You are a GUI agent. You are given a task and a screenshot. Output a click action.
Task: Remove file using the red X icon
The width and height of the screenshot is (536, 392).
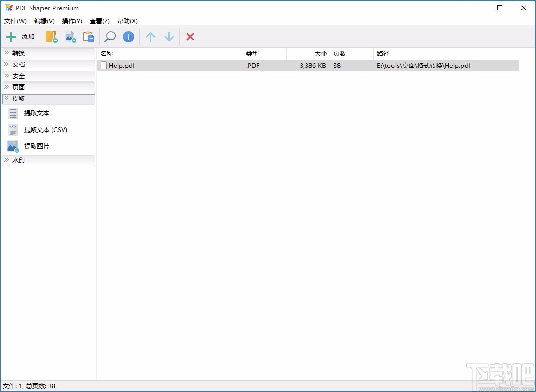[x=190, y=36]
